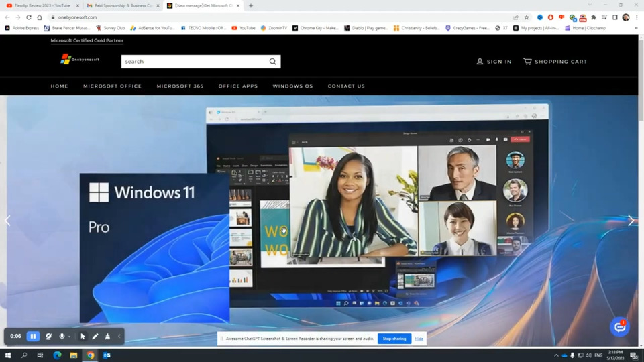This screenshot has height=362, width=644.
Task: Open the Chrome profile avatar
Action: click(625, 17)
